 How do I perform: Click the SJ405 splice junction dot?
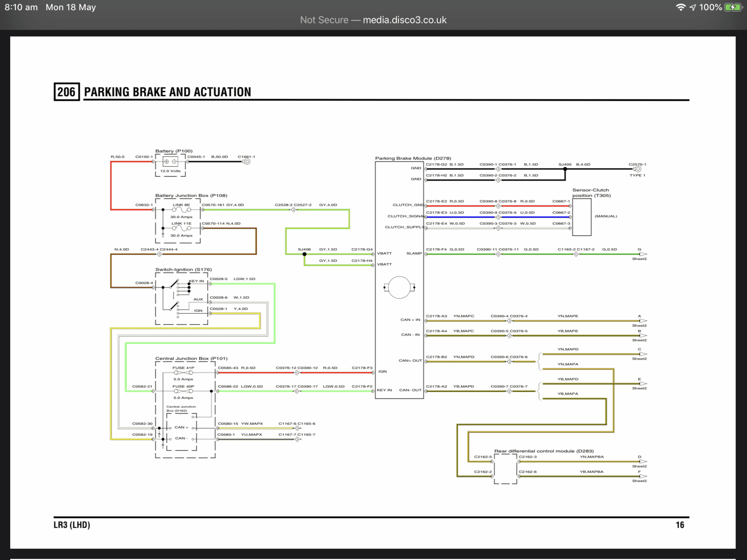565,169
